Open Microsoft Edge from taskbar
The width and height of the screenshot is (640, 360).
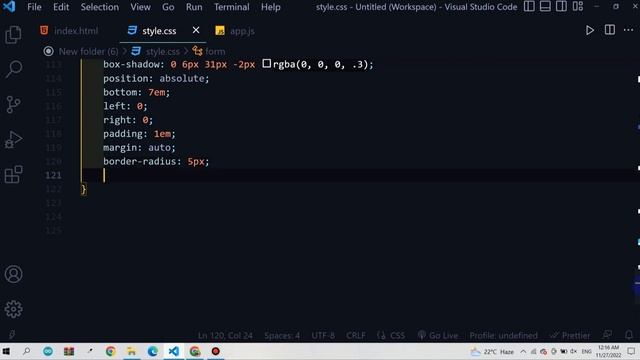153,351
